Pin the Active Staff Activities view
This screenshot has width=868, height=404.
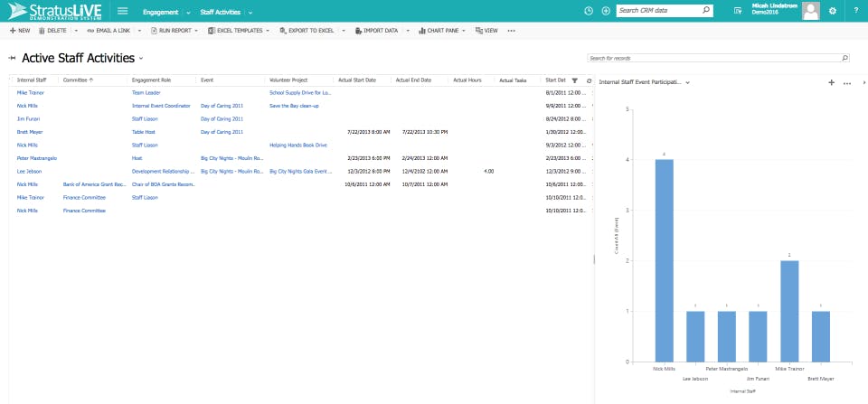coord(13,58)
